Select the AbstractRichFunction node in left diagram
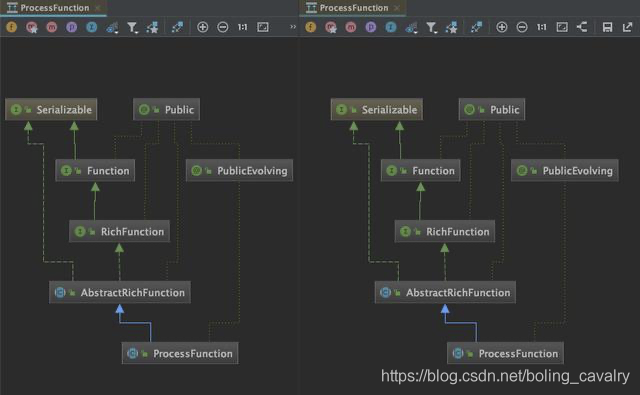 pyautogui.click(x=120, y=292)
